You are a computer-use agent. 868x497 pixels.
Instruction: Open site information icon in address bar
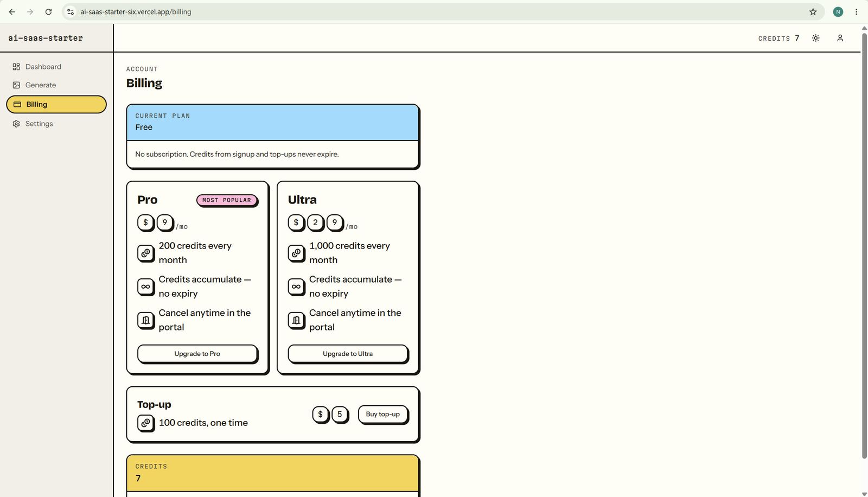[x=71, y=12]
